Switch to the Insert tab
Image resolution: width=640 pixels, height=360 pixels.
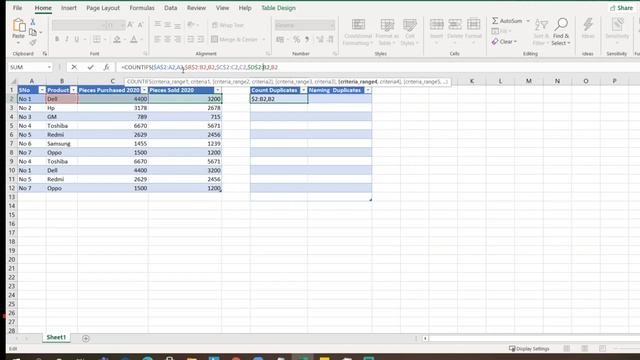coord(69,8)
